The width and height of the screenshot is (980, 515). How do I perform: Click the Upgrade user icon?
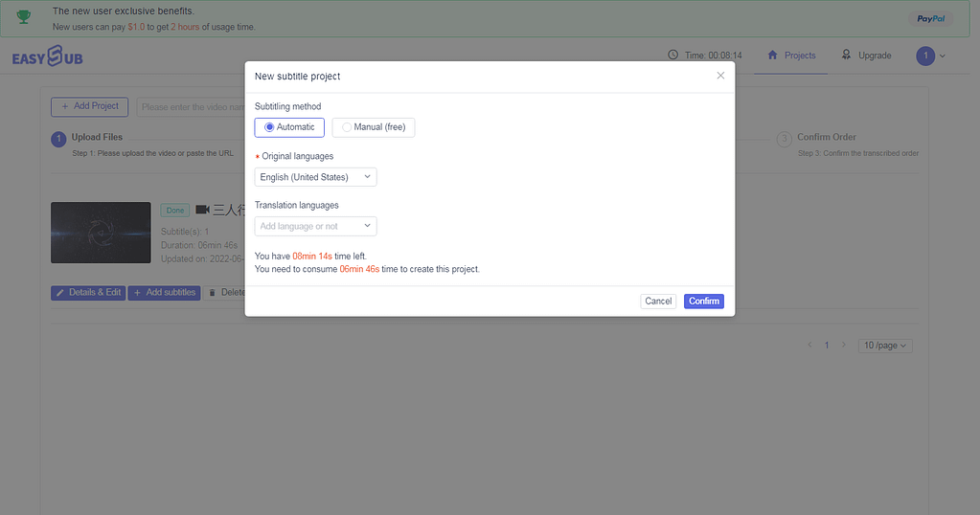(x=846, y=55)
